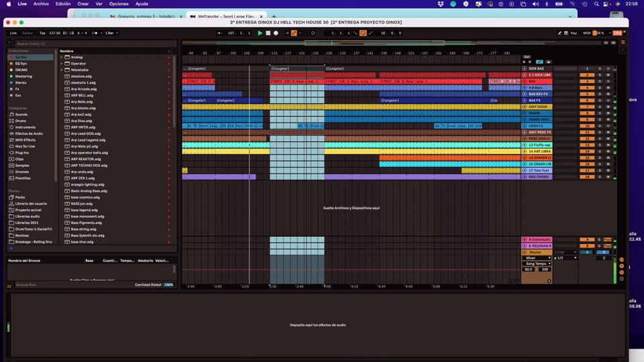Click the browser search field

(95, 44)
